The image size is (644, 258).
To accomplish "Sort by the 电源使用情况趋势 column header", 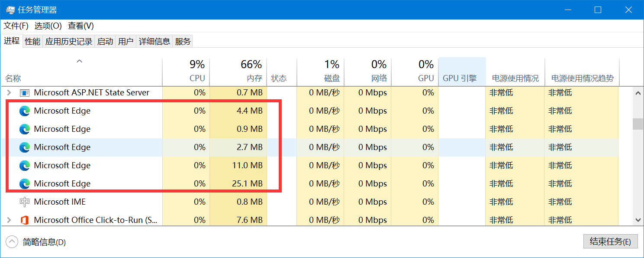I will 582,72.
